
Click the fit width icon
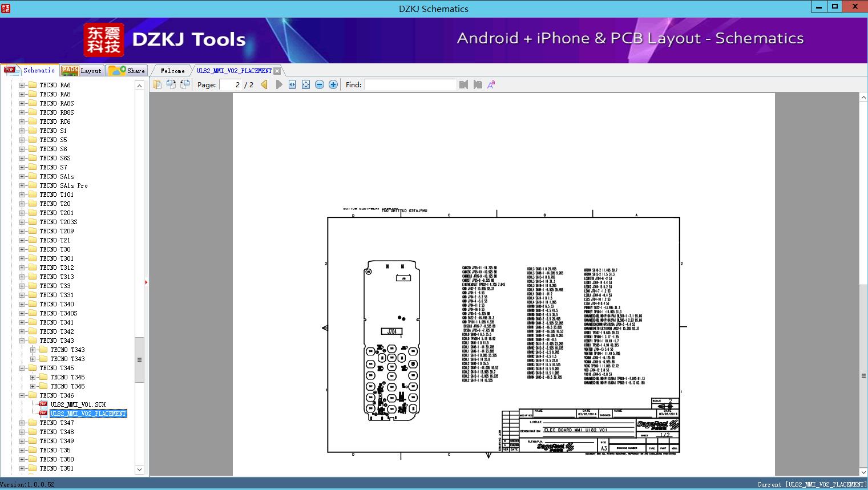pos(292,84)
